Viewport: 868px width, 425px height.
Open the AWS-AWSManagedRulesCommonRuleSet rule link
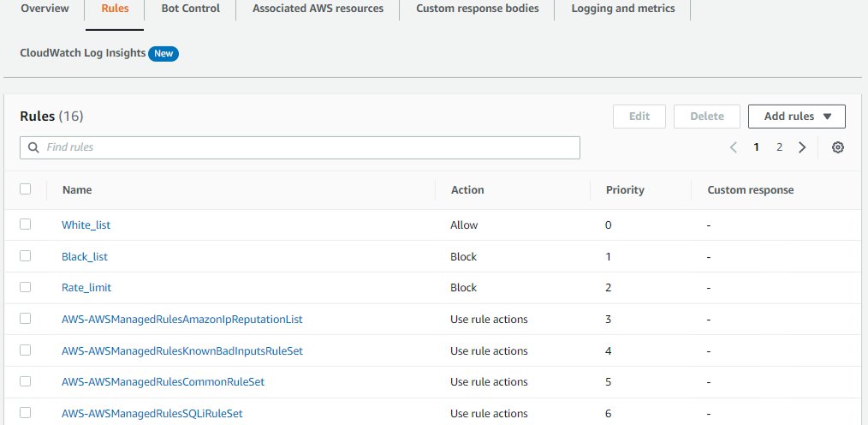coord(163,382)
